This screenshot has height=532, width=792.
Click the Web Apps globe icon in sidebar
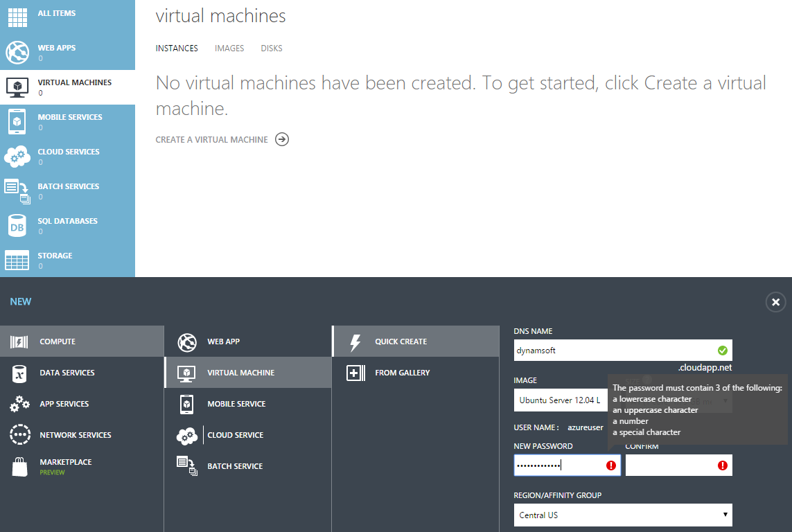17,53
